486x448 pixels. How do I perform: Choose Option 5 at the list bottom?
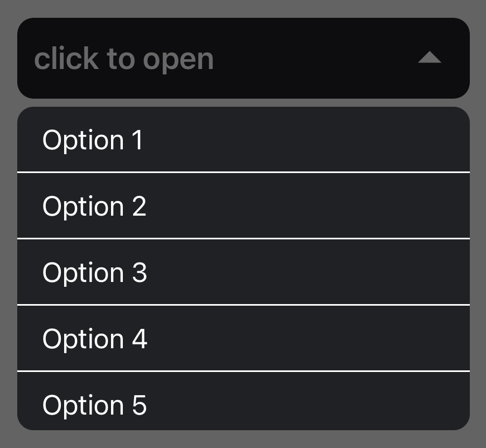pyautogui.click(x=243, y=403)
